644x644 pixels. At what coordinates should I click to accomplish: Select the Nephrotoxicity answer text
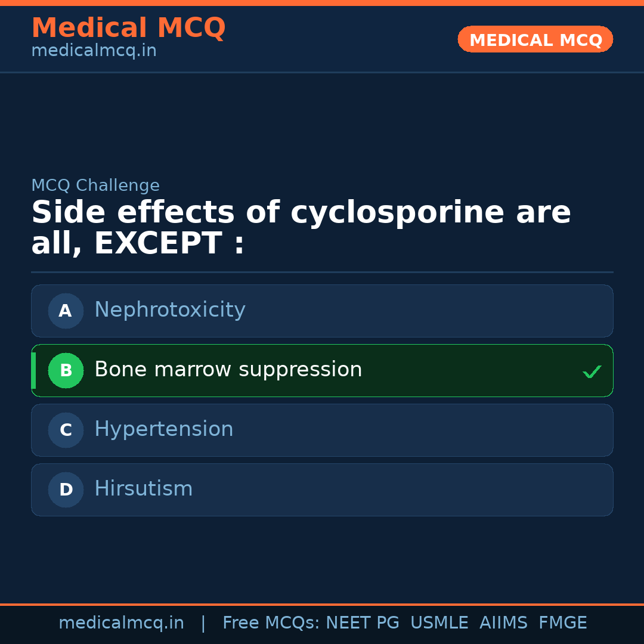(x=169, y=310)
